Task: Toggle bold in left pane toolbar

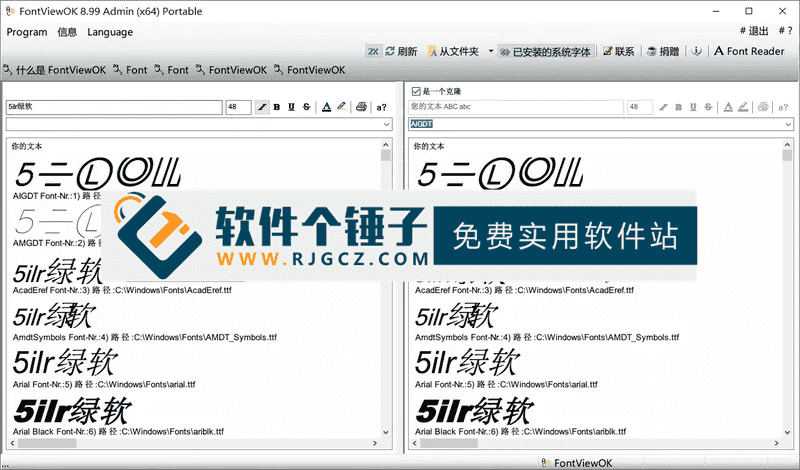Action: [x=277, y=107]
